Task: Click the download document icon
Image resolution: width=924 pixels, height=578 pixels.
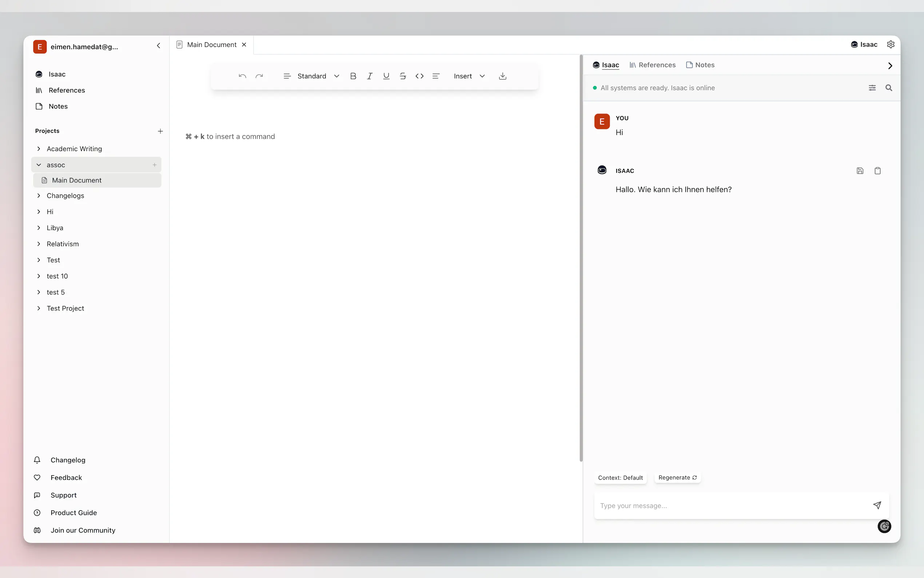Action: (x=503, y=76)
